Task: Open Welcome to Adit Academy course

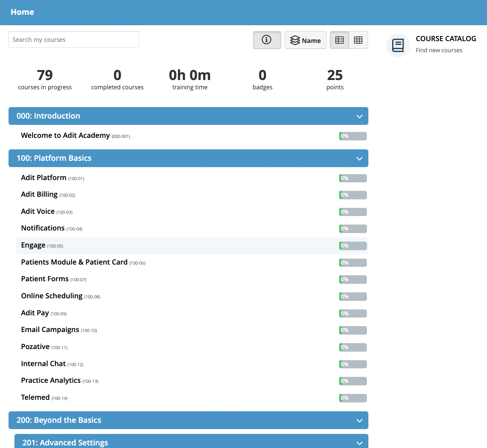Action: (66, 136)
